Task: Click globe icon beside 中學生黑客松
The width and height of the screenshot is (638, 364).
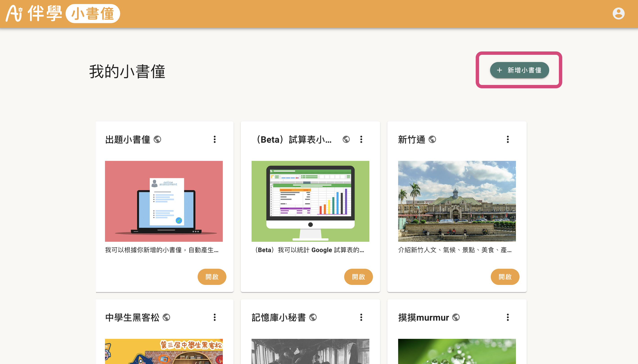Action: pos(166,317)
